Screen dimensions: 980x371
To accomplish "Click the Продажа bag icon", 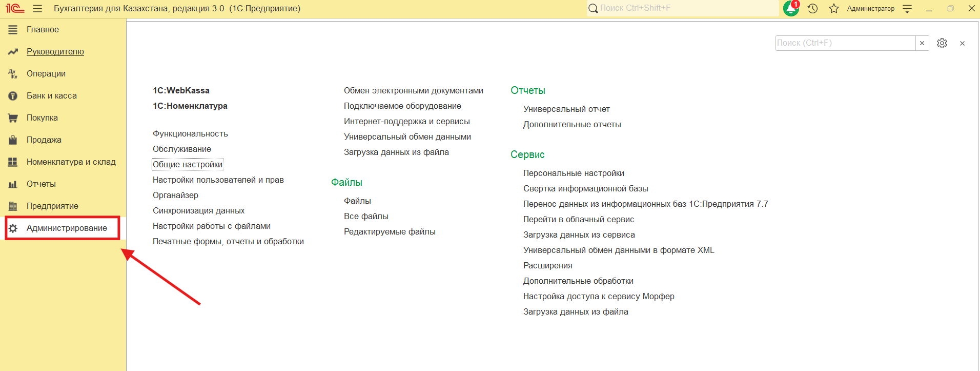I will click(13, 140).
